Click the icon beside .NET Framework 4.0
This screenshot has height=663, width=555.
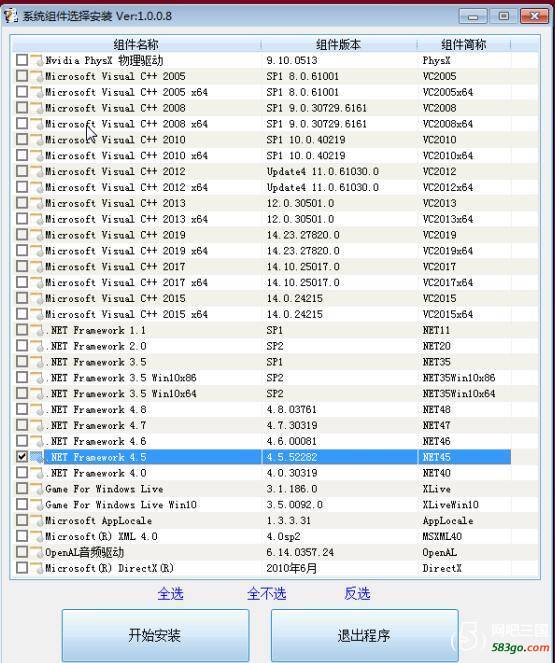click(x=37, y=473)
